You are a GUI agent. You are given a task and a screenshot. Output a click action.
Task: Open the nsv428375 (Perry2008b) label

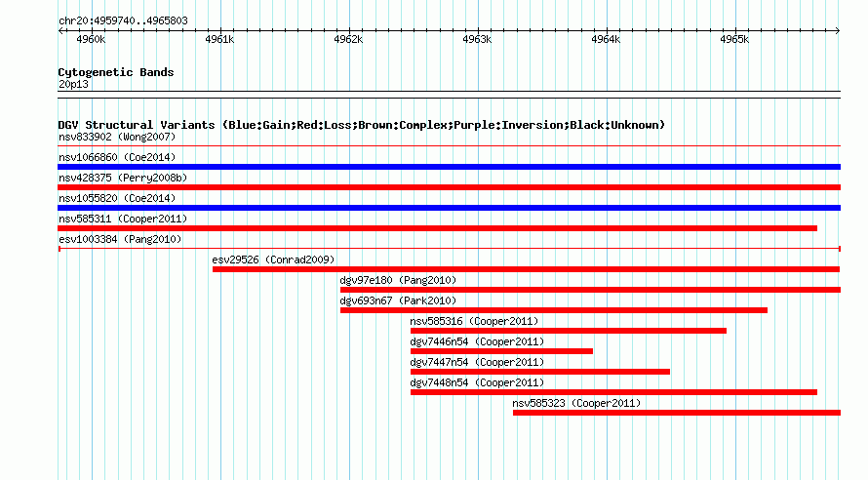click(x=123, y=178)
